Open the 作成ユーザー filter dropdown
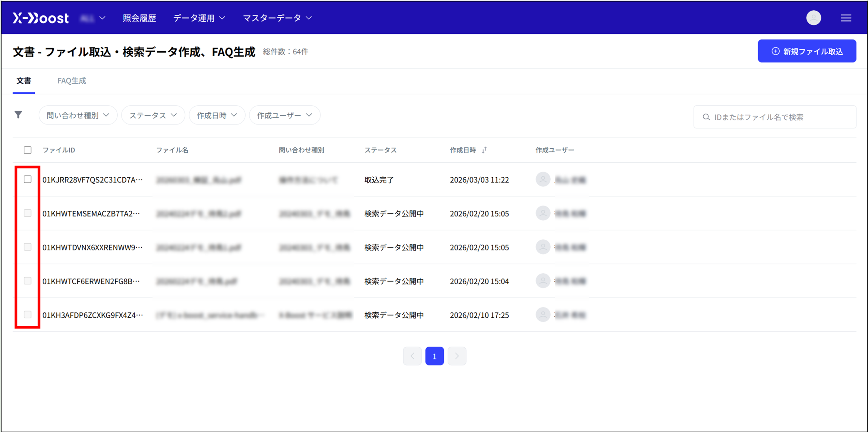The image size is (868, 432). point(285,115)
